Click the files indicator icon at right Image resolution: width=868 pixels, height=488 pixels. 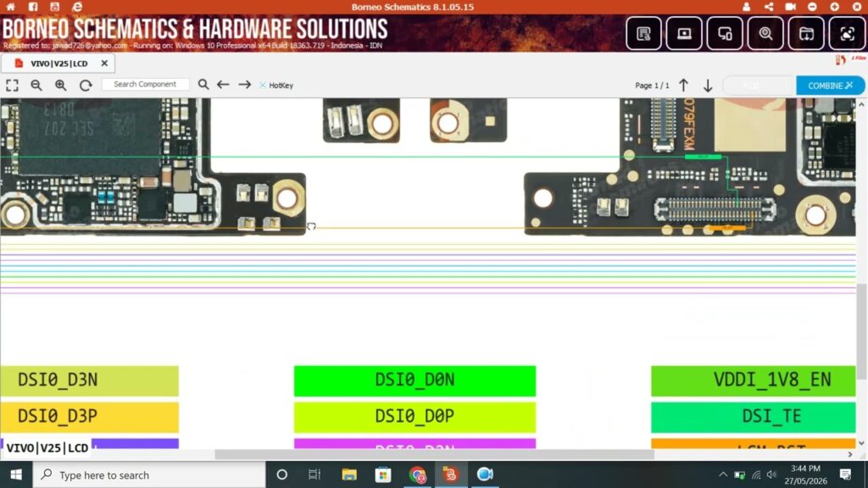pyautogui.click(x=841, y=60)
